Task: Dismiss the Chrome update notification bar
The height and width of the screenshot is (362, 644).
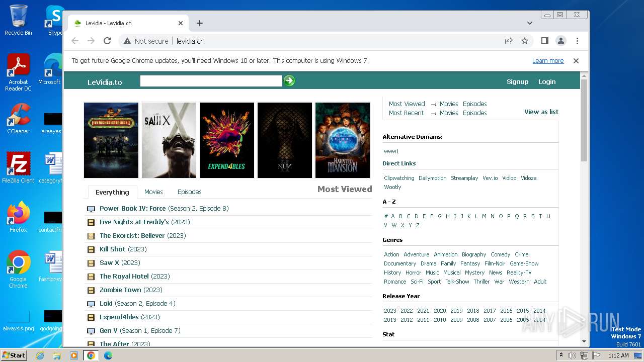Action: [x=576, y=61]
